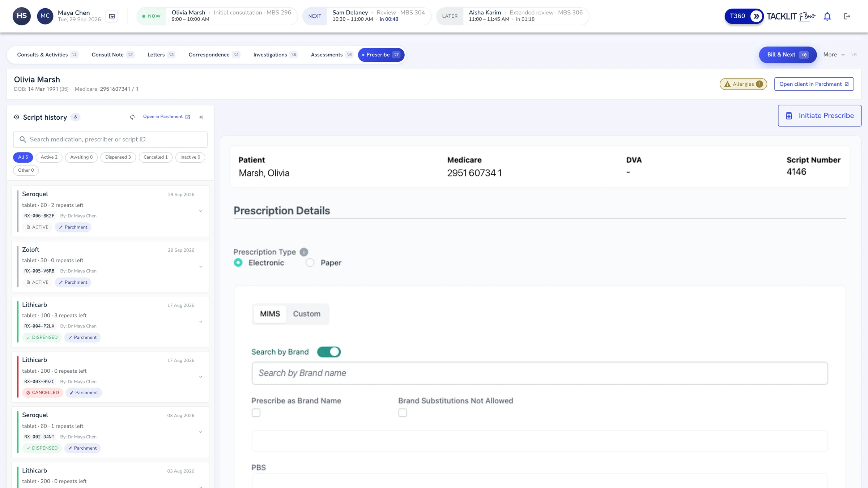Screen dimensions: 868x488
Task: Filter scripts by Inactive 0
Action: click(190, 157)
